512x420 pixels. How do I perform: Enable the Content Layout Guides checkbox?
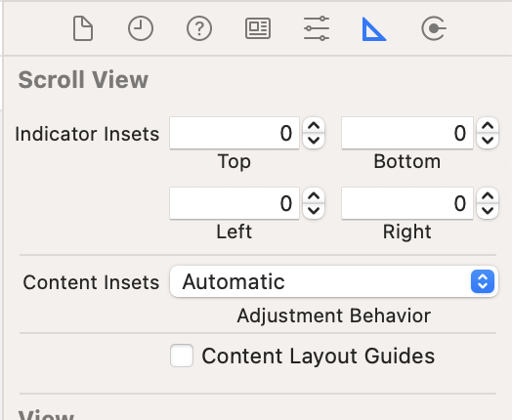click(x=182, y=356)
